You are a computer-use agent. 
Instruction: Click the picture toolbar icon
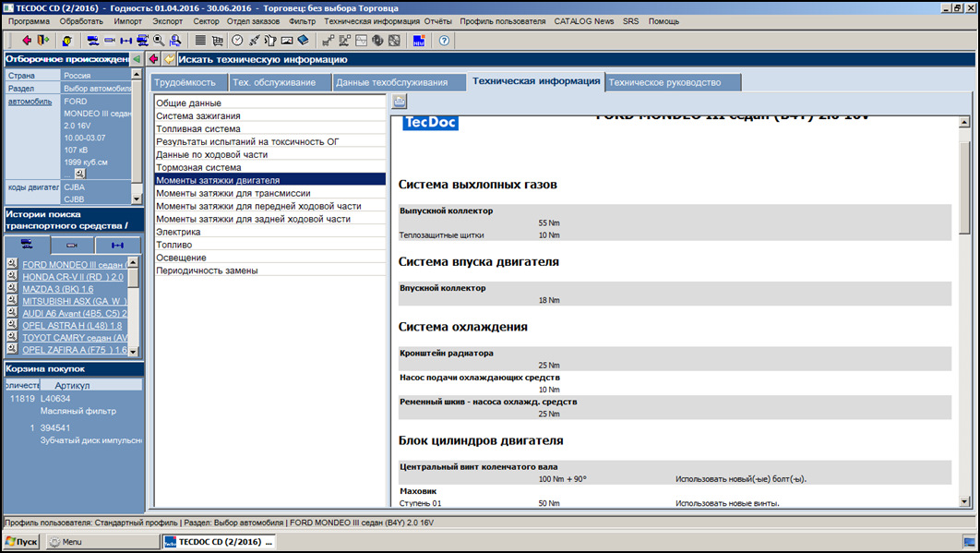(287, 41)
